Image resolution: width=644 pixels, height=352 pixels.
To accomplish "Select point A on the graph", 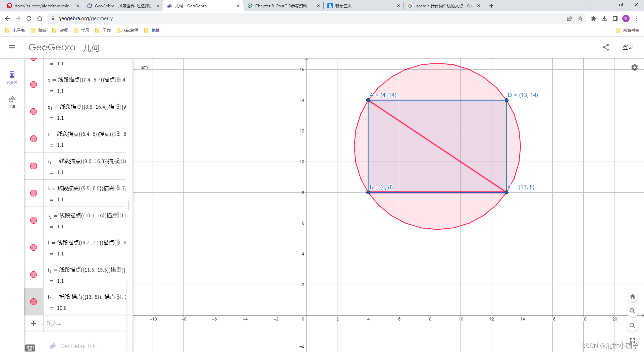I will [x=368, y=100].
